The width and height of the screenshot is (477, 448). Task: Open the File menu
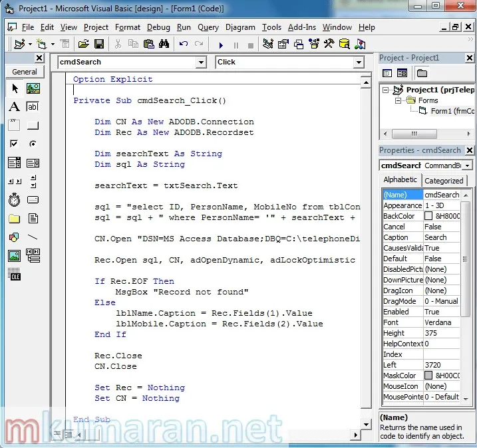pos(28,27)
